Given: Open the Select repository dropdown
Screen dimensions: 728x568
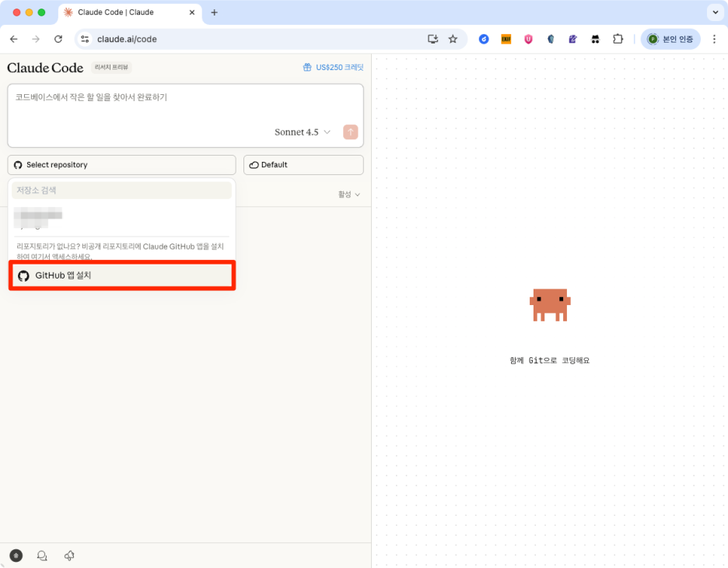Looking at the screenshot, I should pyautogui.click(x=121, y=165).
